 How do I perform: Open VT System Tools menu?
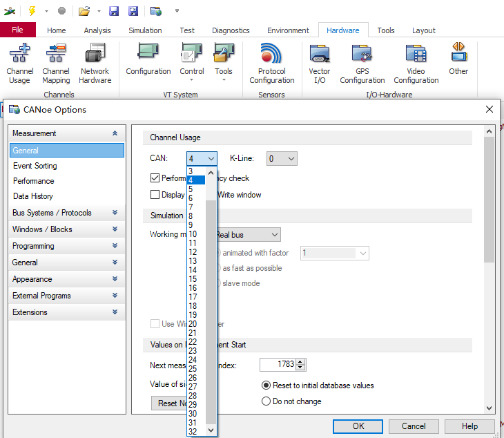pyautogui.click(x=224, y=62)
